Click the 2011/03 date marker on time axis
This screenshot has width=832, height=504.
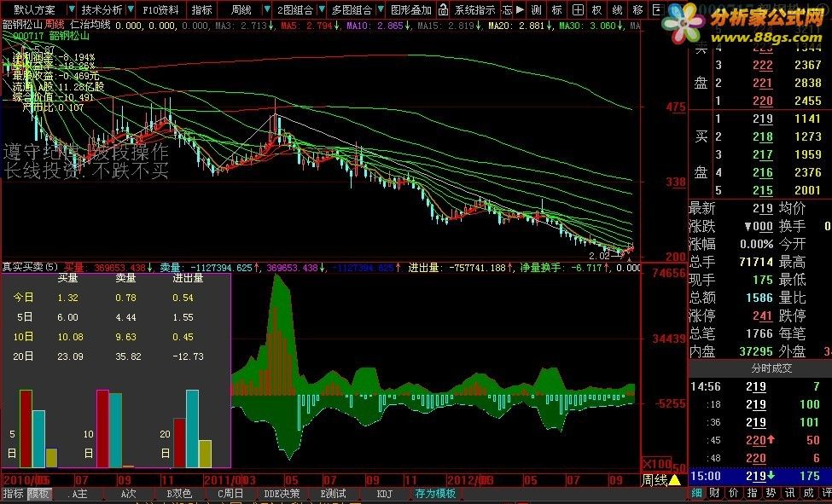tap(230, 481)
